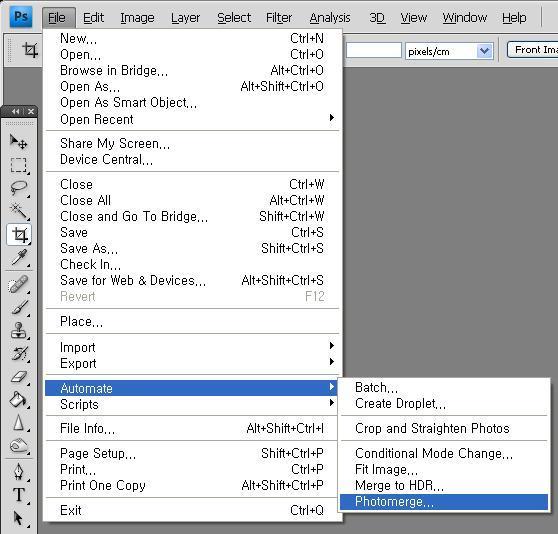Open the Help menu

[514, 17]
